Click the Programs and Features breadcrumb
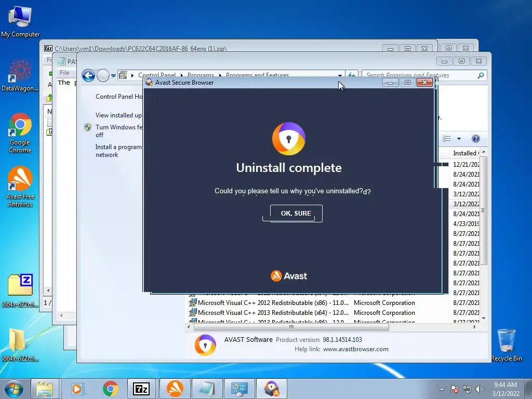Viewport: 532px width, 399px height. [x=257, y=75]
